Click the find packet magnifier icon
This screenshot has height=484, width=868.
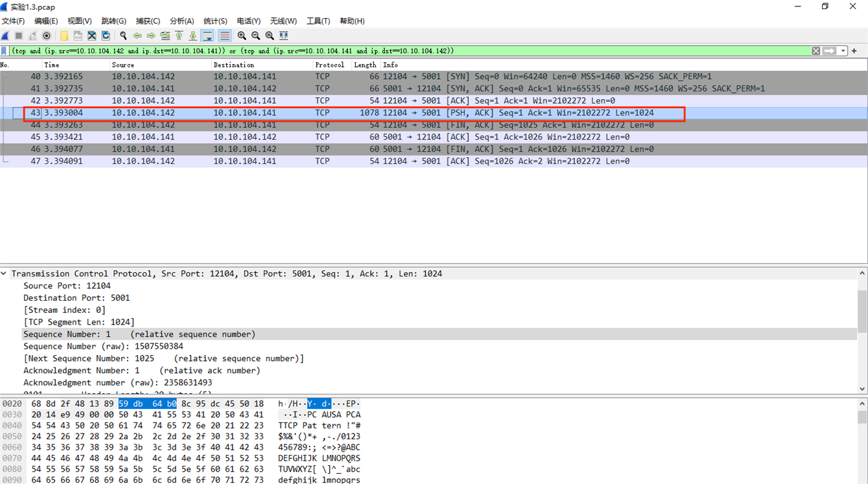pyautogui.click(x=123, y=36)
